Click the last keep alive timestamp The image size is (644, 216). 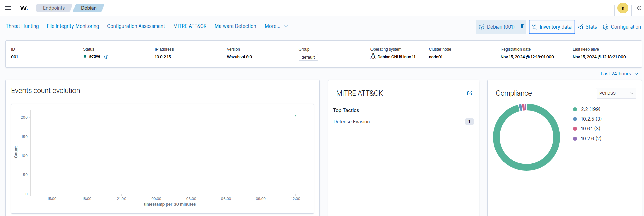(x=599, y=57)
